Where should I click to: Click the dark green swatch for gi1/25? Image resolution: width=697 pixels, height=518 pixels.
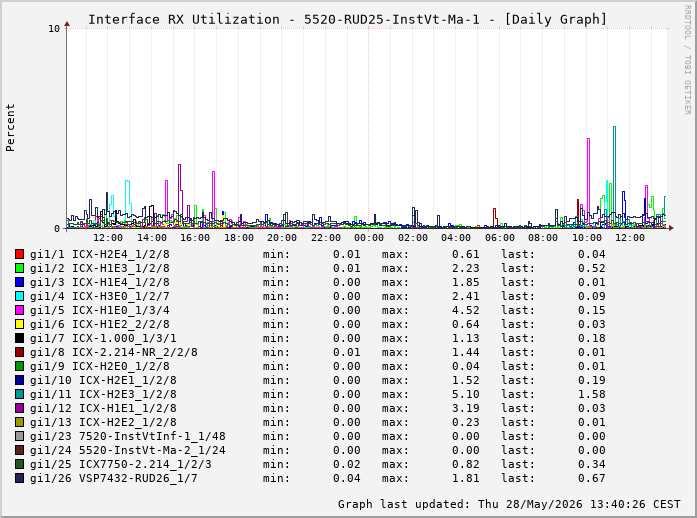pos(19,464)
